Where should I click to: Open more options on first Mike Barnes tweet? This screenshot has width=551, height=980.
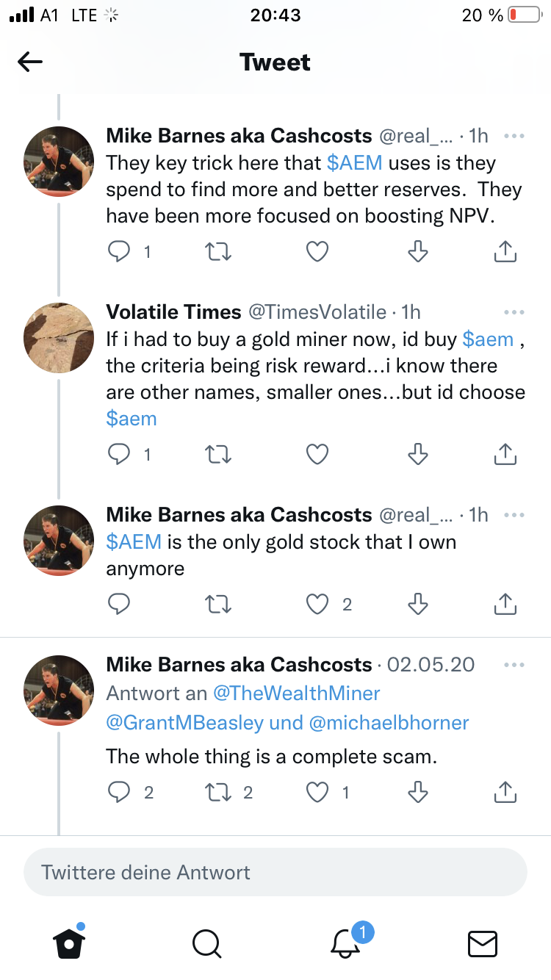514,136
